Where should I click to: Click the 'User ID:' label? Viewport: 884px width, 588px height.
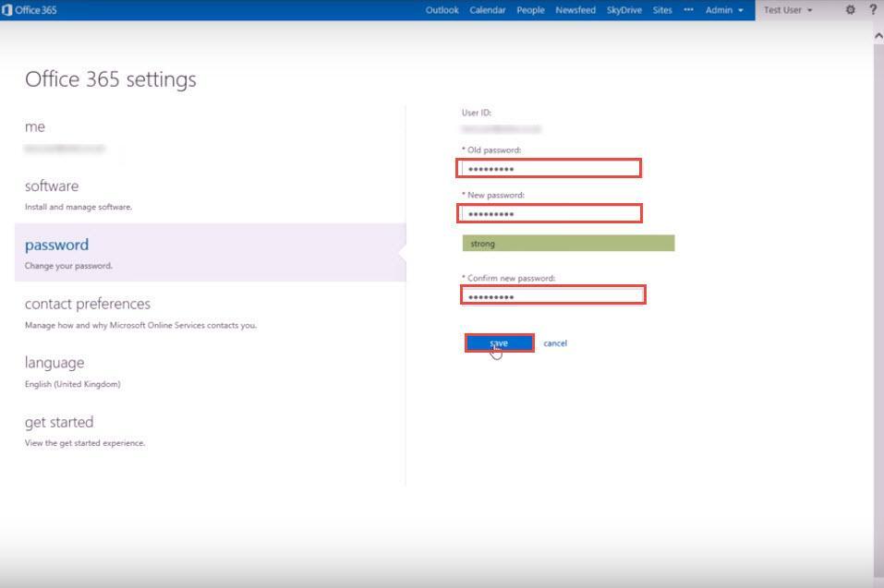(477, 113)
